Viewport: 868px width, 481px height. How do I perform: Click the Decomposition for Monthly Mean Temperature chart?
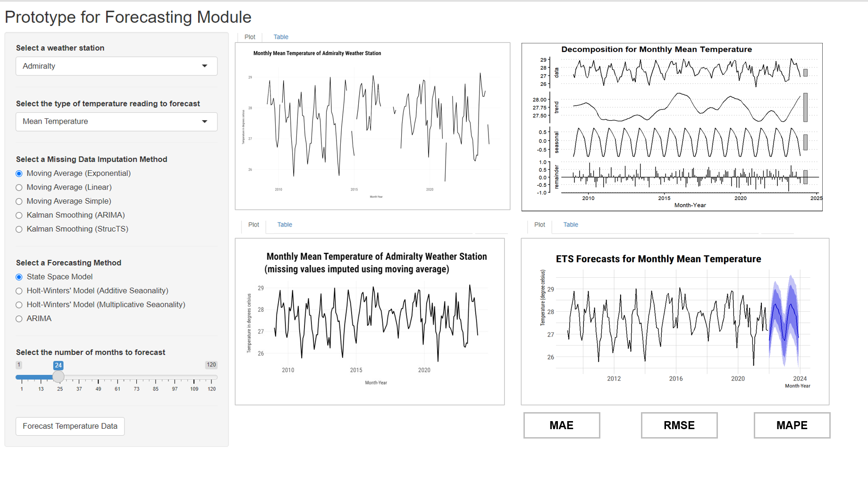pyautogui.click(x=672, y=127)
